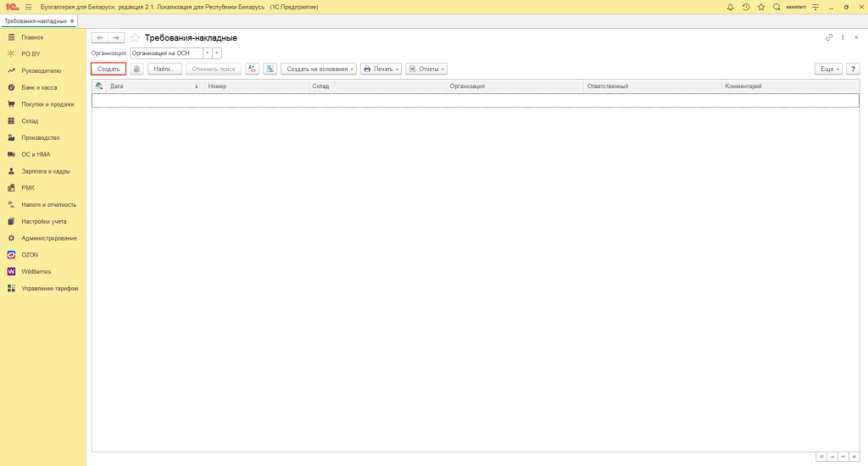This screenshot has width=868, height=466.
Task: Open Создать на основании dropdown
Action: click(x=319, y=69)
